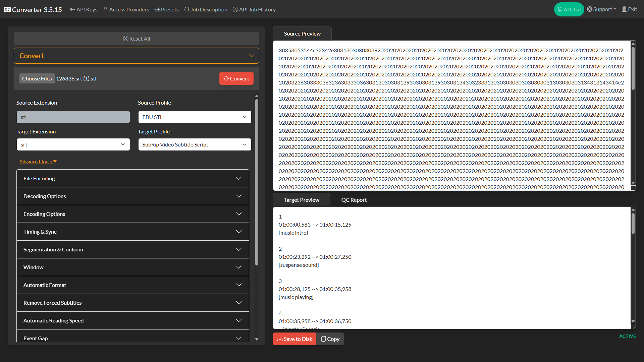Click the API Keys key icon
Screen dimensions: 644x362
click(73, 9)
